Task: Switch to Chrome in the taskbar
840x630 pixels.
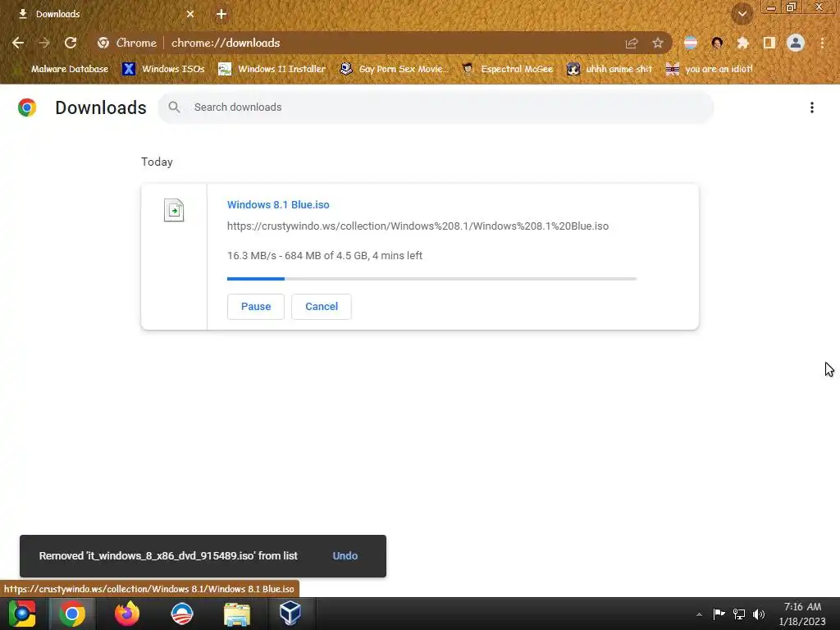Action: pos(72,614)
